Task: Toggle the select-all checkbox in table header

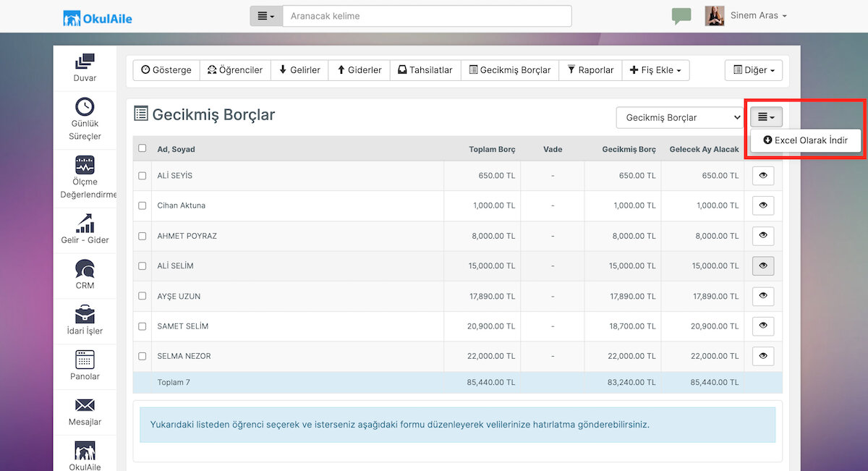Action: [142, 148]
